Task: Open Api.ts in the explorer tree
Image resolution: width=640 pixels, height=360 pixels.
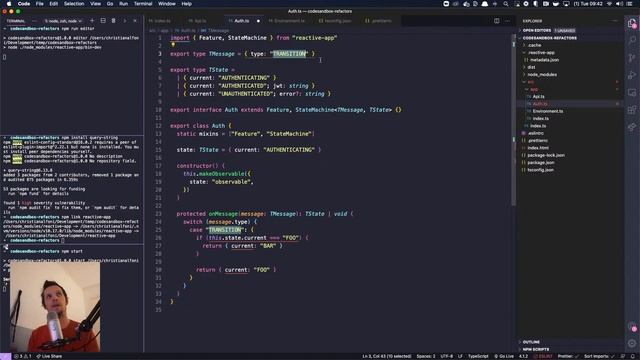Action: 538,97
